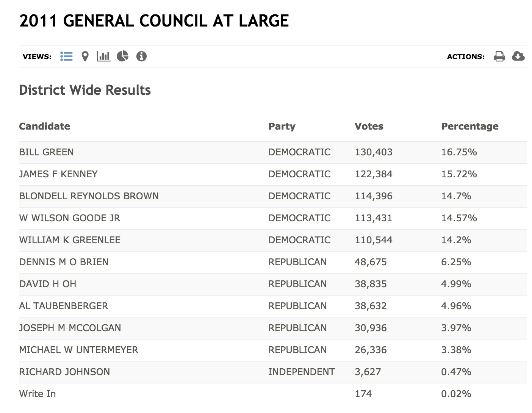This screenshot has width=532, height=413.
Task: Open the info view icon
Action: (141, 56)
